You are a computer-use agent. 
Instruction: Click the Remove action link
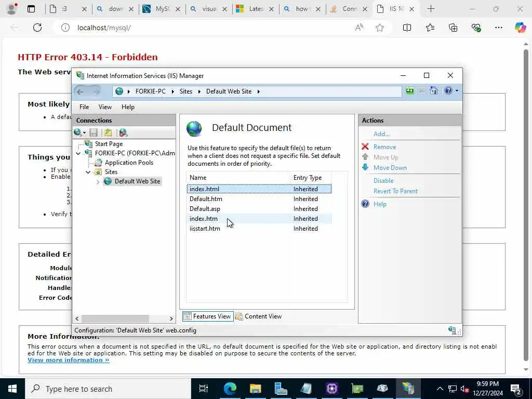click(x=385, y=147)
